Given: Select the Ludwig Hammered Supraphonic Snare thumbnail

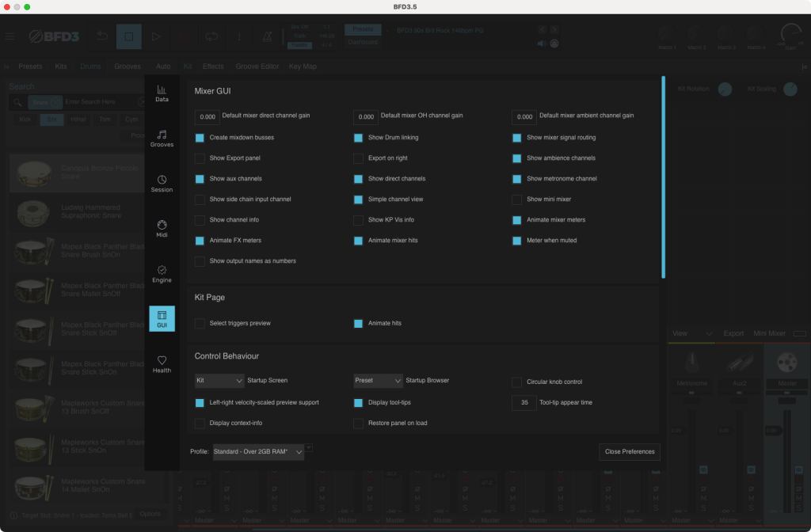Looking at the screenshot, I should tap(33, 212).
